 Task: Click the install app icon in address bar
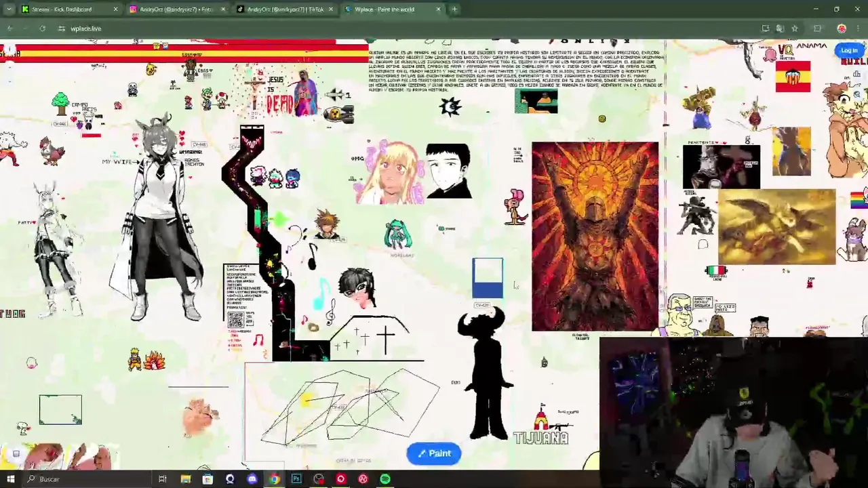pyautogui.click(x=766, y=28)
